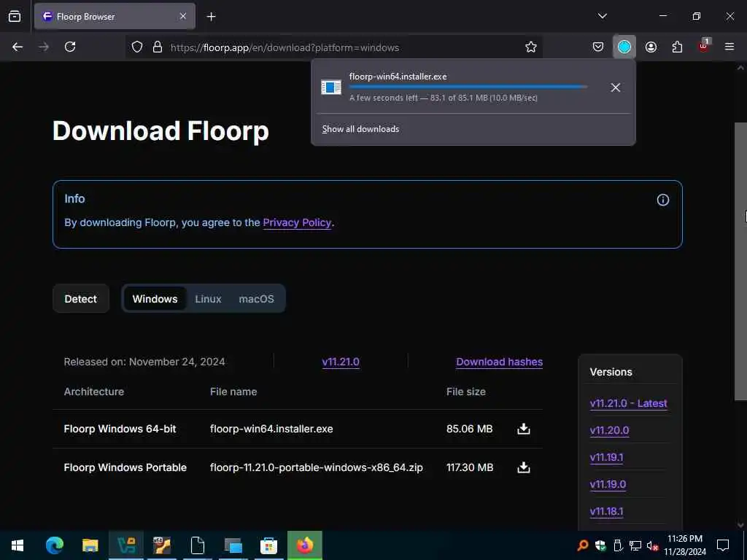The height and width of the screenshot is (560, 747).
Task: Click the muted volume tray icon
Action: (652, 545)
